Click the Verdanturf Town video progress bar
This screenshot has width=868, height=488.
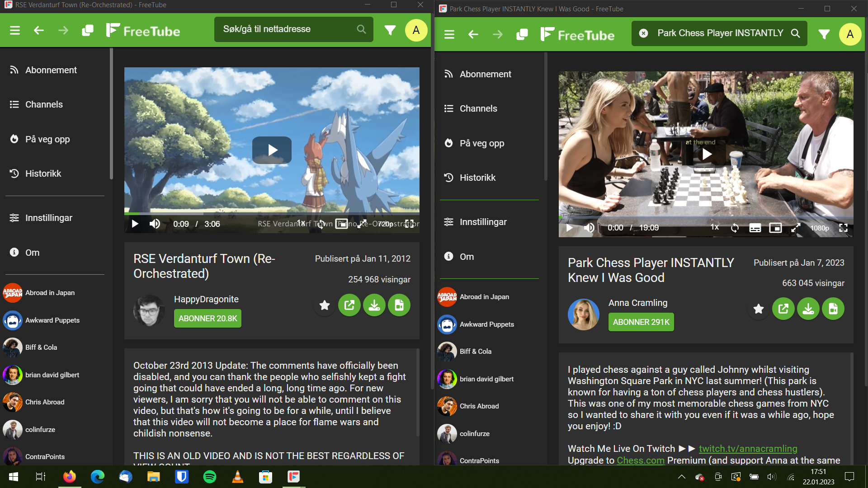click(x=271, y=213)
